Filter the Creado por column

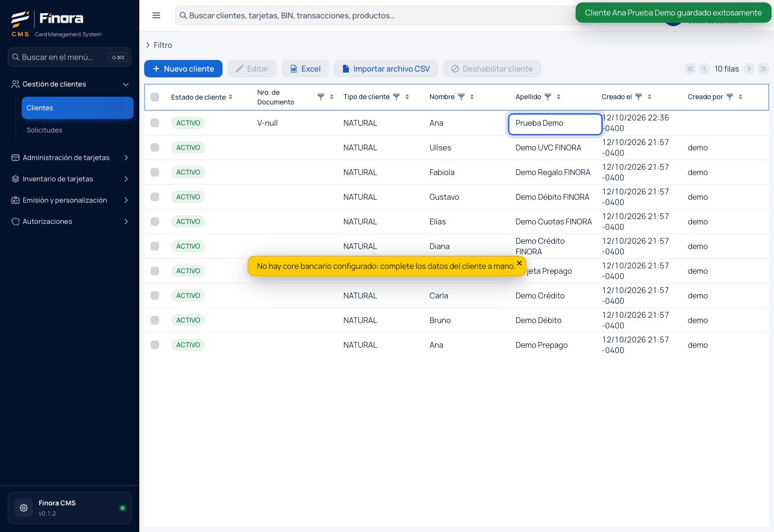click(x=730, y=97)
